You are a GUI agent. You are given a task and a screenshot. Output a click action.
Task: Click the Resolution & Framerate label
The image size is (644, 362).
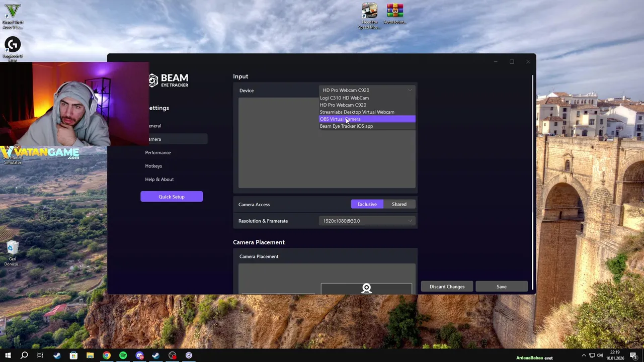click(x=263, y=221)
